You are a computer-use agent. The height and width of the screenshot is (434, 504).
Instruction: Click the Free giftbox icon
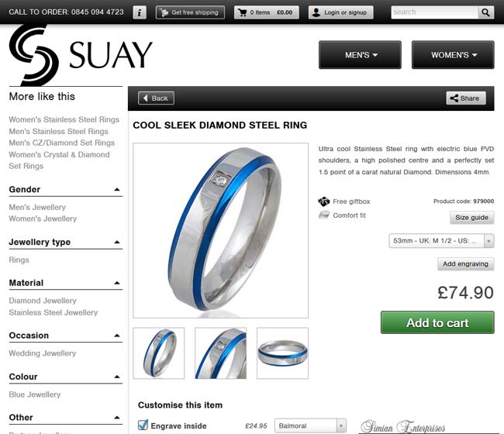point(323,201)
